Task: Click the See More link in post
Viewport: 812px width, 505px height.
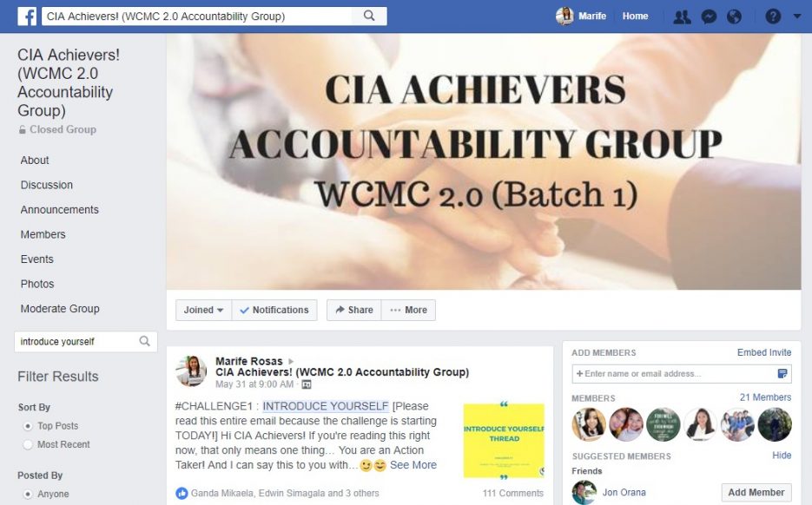Action: (413, 464)
